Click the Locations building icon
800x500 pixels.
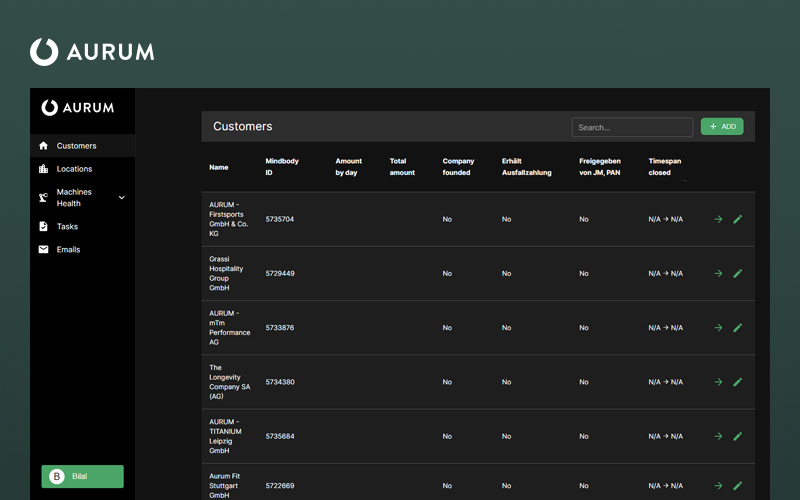click(43, 169)
